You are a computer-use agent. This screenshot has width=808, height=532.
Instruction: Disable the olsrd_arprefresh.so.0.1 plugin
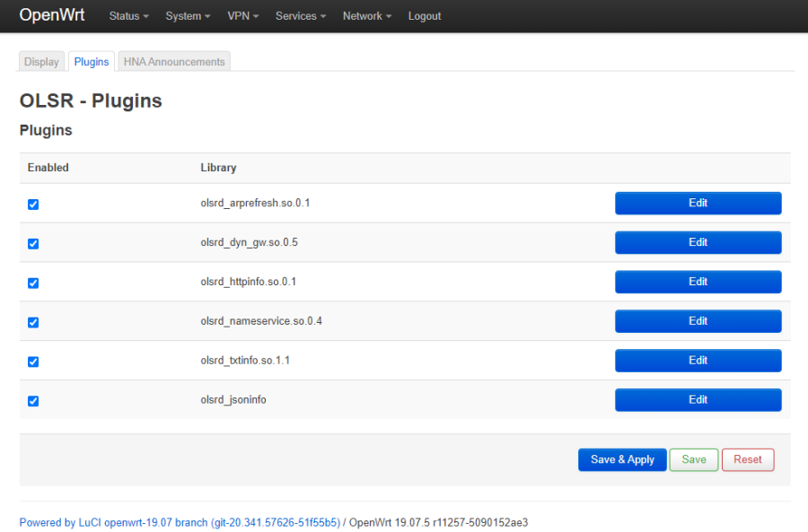point(33,204)
